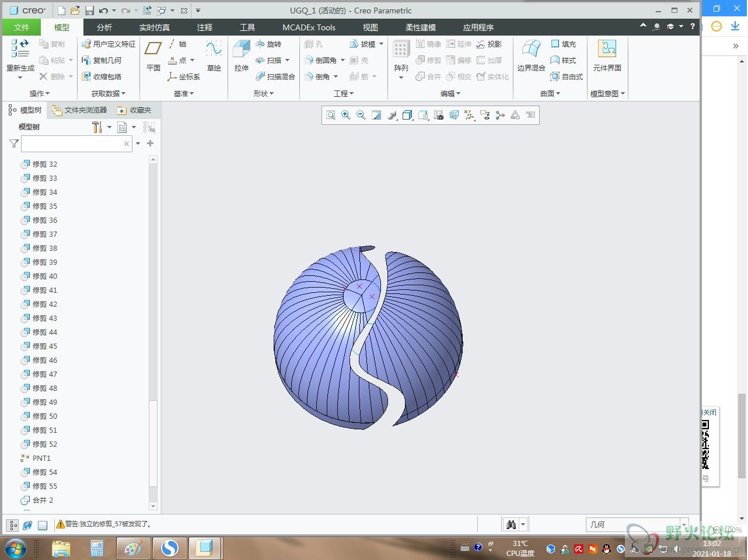Open the 文件夹浏览器 (Folder Browser) panel tab
Image resolution: width=748 pixels, height=560 pixels.
coord(80,110)
